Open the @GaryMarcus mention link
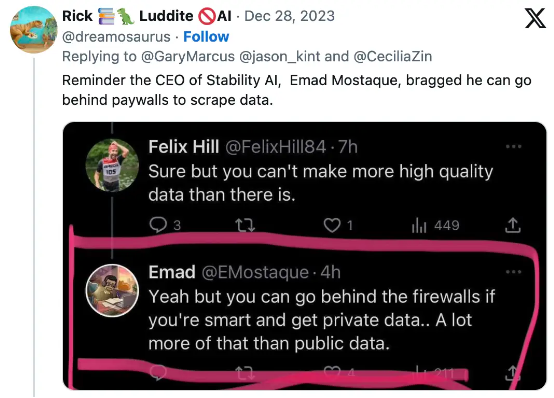 coord(188,56)
